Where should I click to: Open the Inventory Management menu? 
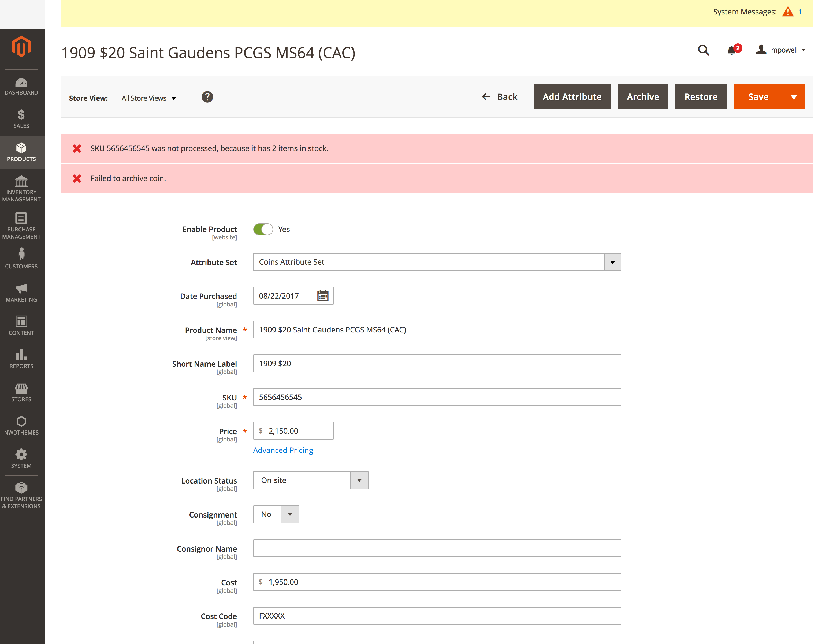click(x=21, y=189)
